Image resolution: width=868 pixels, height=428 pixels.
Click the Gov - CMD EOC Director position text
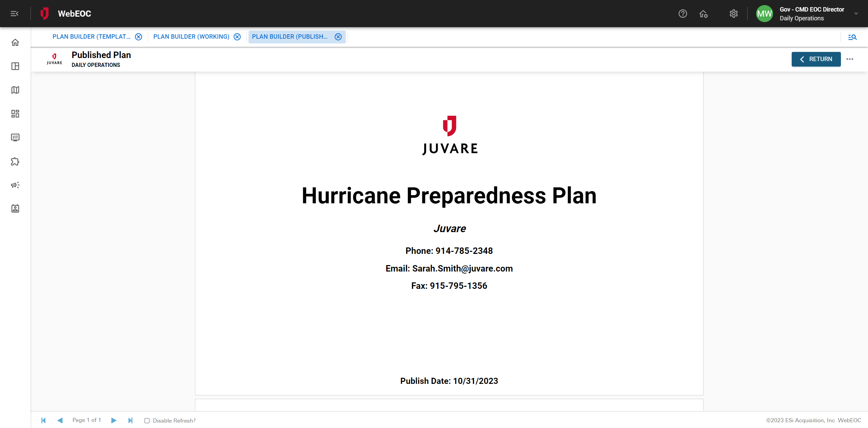point(812,10)
